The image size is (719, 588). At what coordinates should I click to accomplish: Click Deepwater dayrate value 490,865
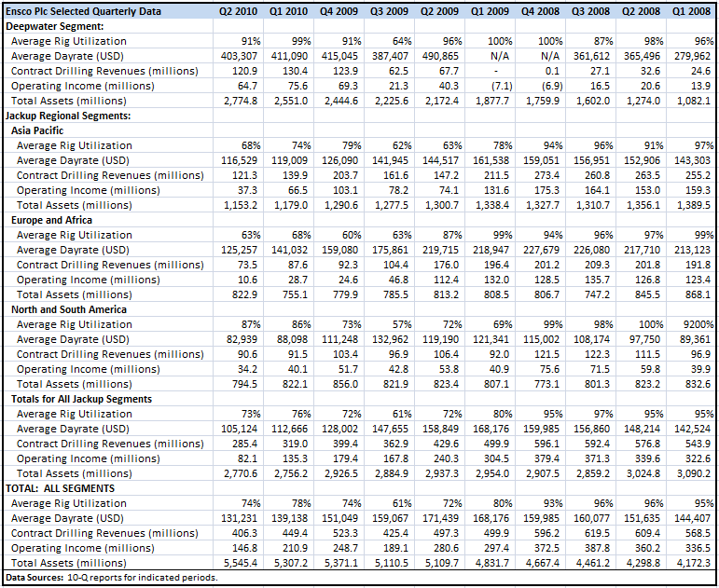(x=440, y=56)
